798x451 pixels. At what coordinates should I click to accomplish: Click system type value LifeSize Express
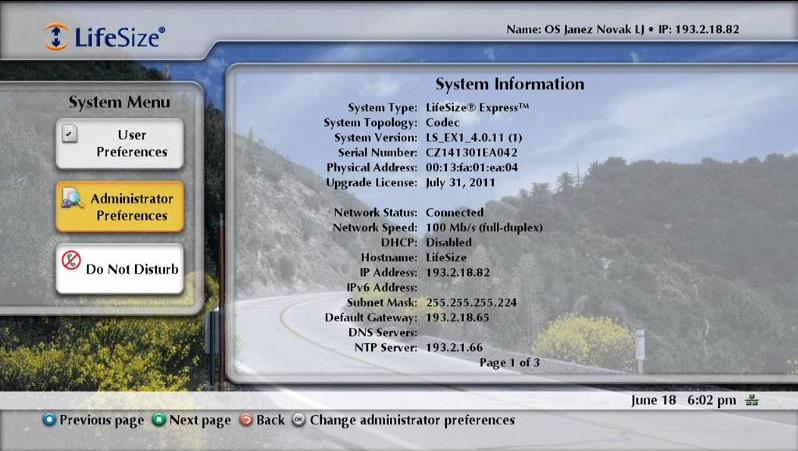477,107
